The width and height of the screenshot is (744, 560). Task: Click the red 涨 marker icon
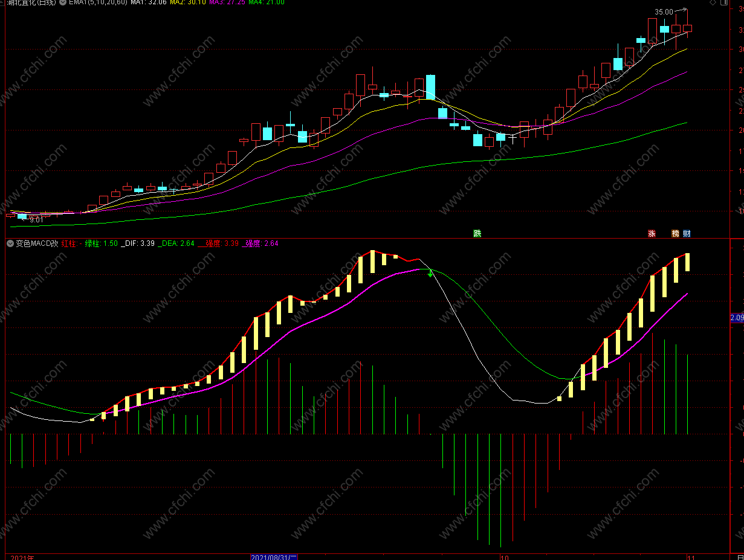(x=652, y=233)
